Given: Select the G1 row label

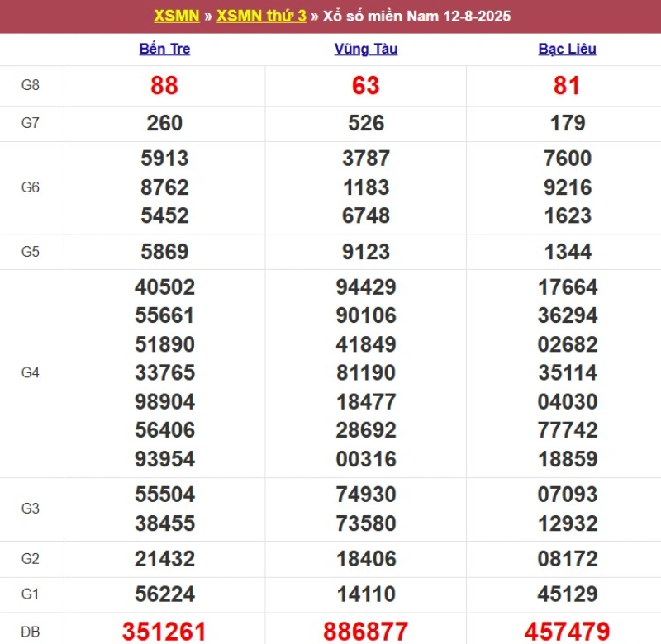Looking at the screenshot, I should click(x=31, y=594).
